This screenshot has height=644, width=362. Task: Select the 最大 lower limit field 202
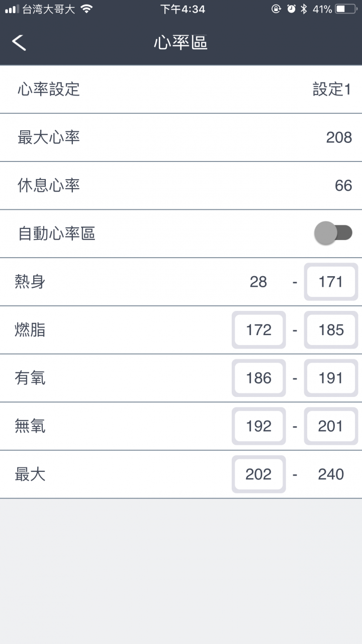coord(258,474)
